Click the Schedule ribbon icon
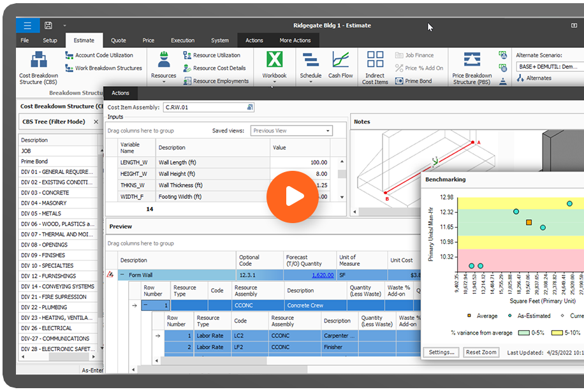This screenshot has height=392, width=584. pyautogui.click(x=310, y=60)
